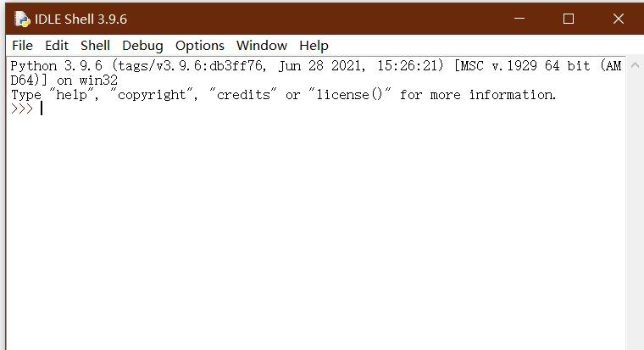The width and height of the screenshot is (644, 350).
Task: Open the Debug menu
Action: tap(142, 46)
